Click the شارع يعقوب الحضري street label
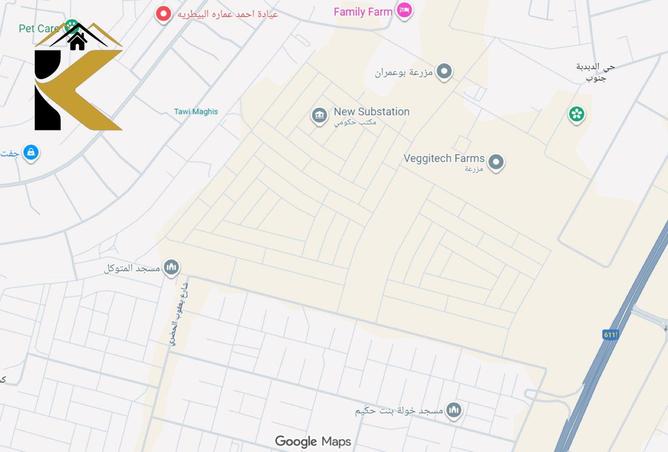 click(179, 314)
